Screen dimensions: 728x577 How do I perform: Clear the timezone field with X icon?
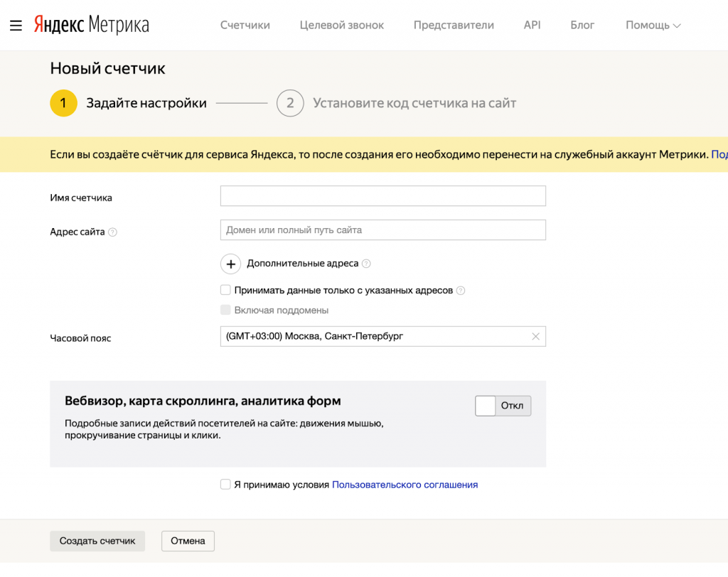pyautogui.click(x=535, y=337)
